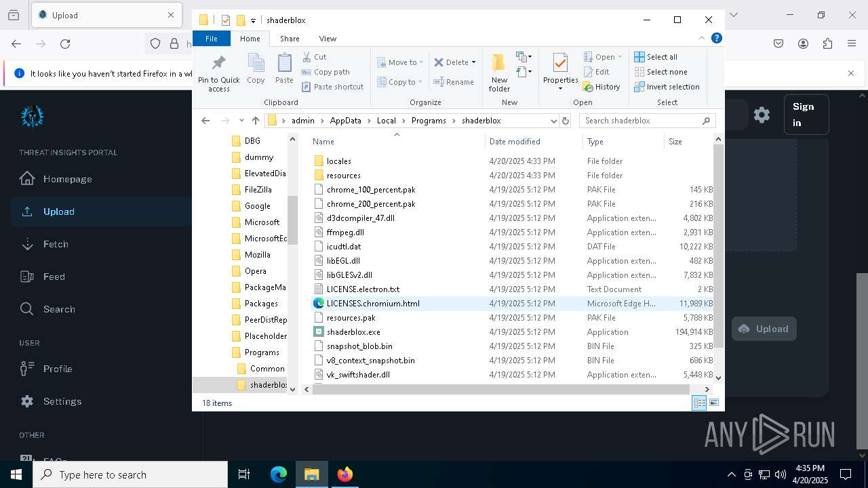The width and height of the screenshot is (868, 488).
Task: Sort by the Date modified column header
Action: [x=534, y=141]
